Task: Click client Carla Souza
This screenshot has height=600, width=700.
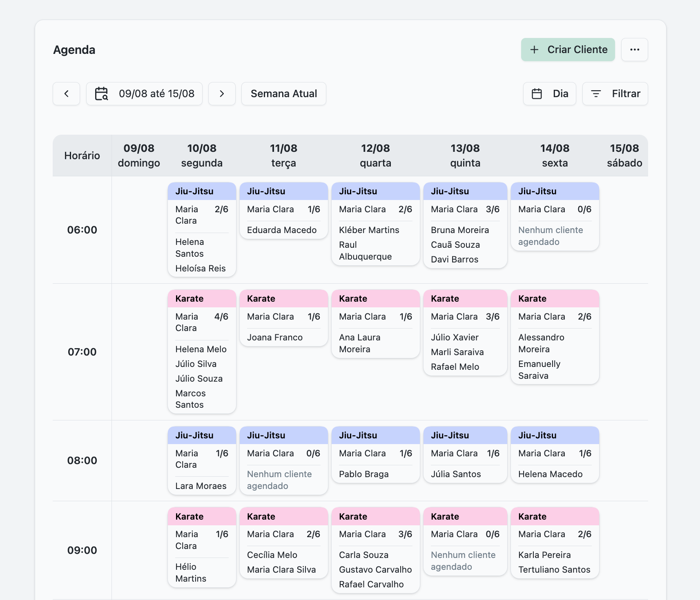Action: click(x=363, y=555)
